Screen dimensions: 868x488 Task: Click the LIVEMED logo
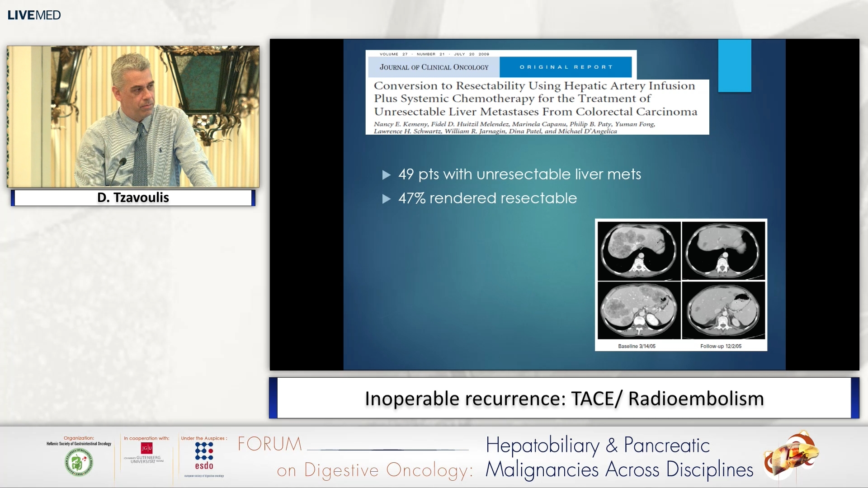click(34, 14)
